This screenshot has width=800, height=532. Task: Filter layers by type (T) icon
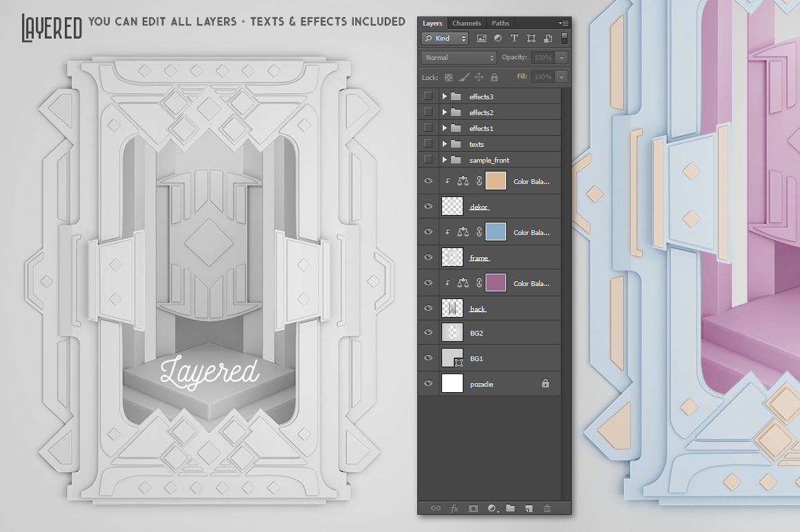tap(514, 39)
